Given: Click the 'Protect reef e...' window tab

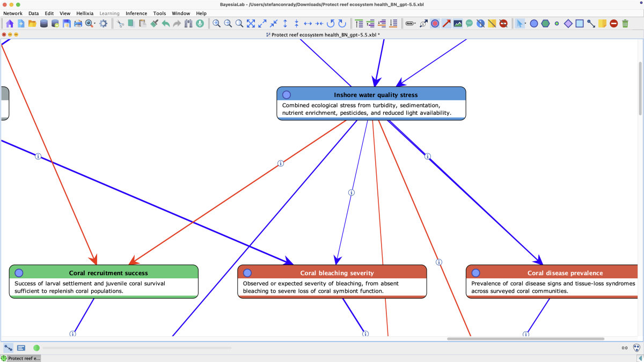Looking at the screenshot, I should [x=21, y=358].
